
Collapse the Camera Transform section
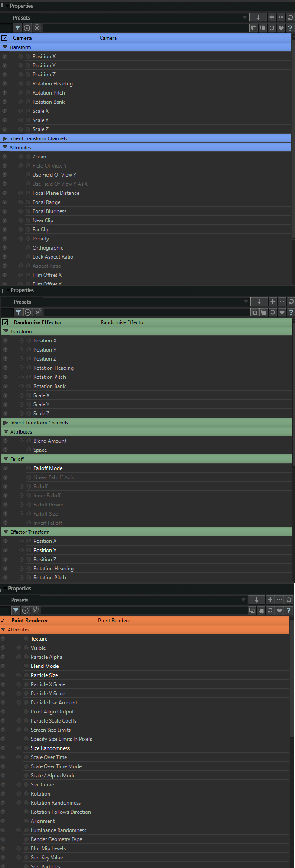pos(5,47)
